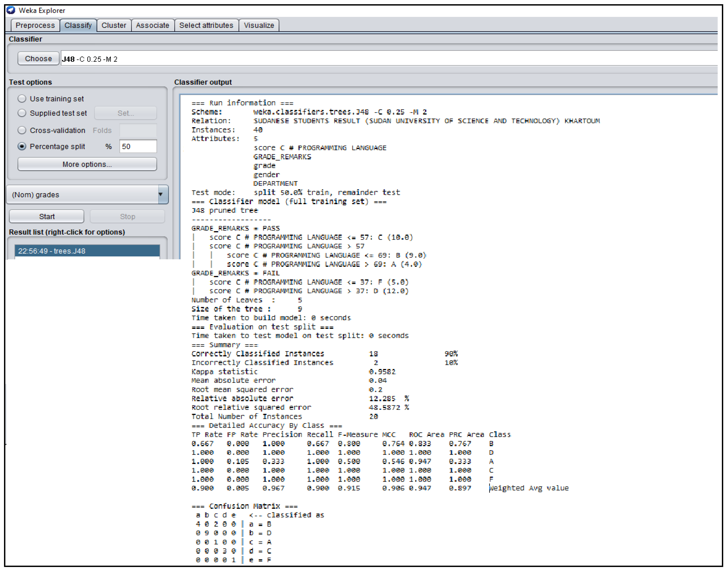Open the Visualize tab
The image size is (728, 571).
[259, 25]
